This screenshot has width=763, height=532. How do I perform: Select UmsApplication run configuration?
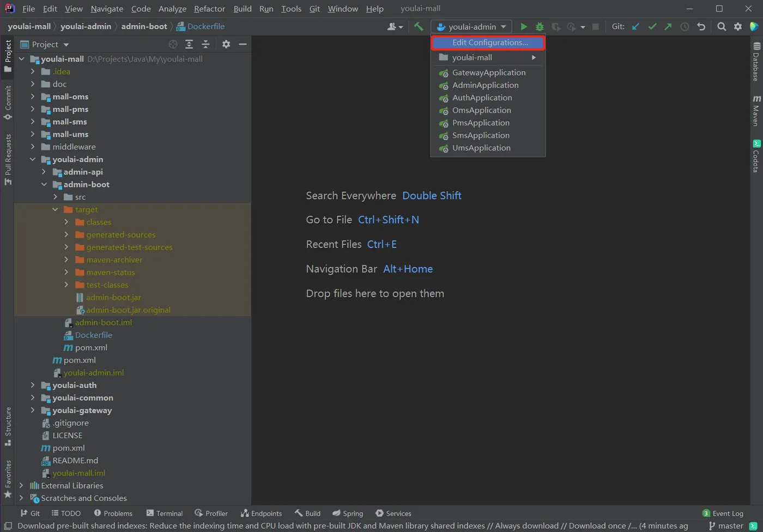488,148
